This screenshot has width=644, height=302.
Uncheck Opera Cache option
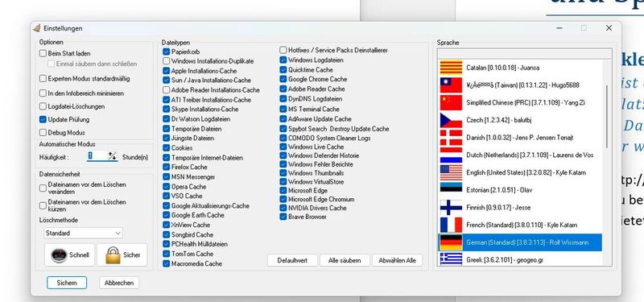[x=166, y=186]
